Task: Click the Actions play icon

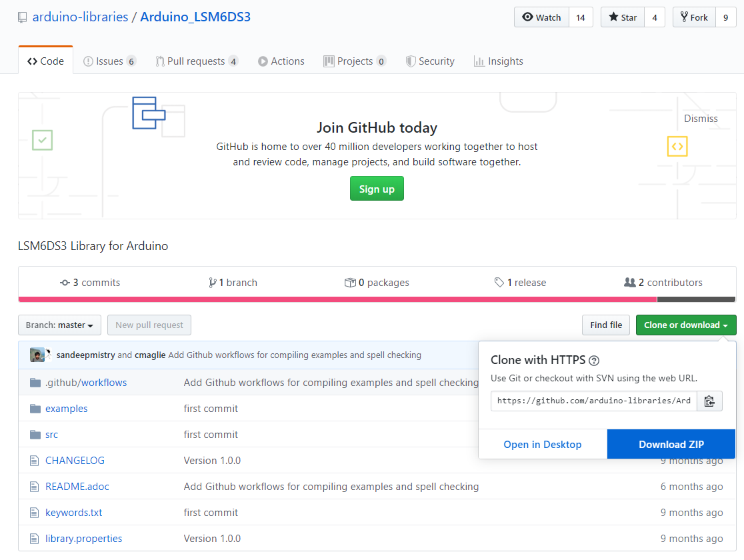Action: coord(263,61)
